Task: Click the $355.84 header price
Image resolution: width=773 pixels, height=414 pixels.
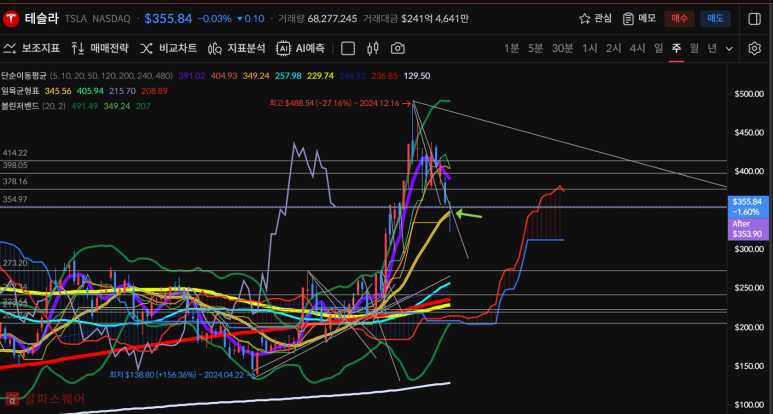Action: point(168,19)
